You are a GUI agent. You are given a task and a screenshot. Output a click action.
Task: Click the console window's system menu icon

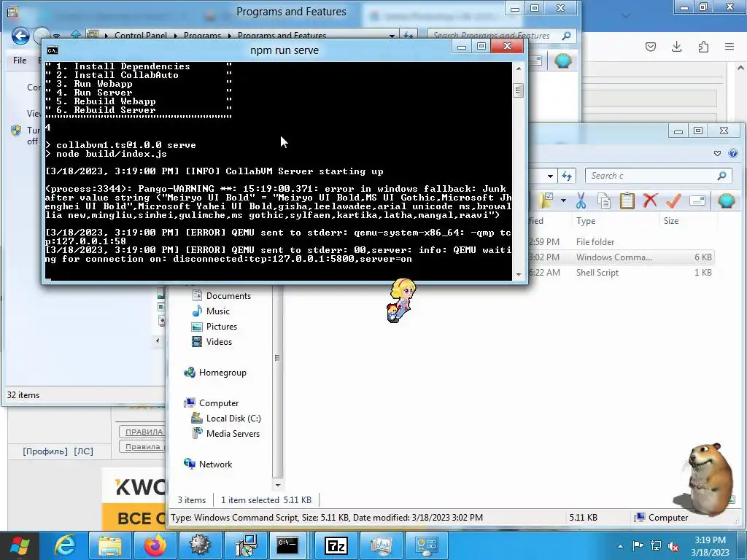click(x=53, y=50)
